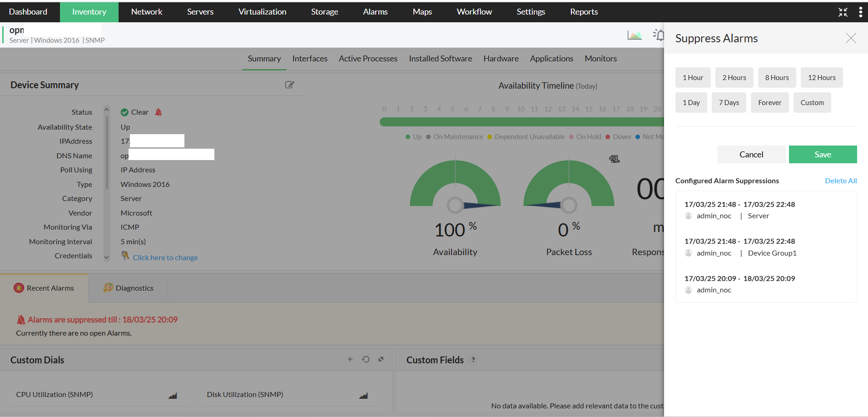Click here to change credentials
This screenshot has height=417, width=868.
tap(165, 257)
